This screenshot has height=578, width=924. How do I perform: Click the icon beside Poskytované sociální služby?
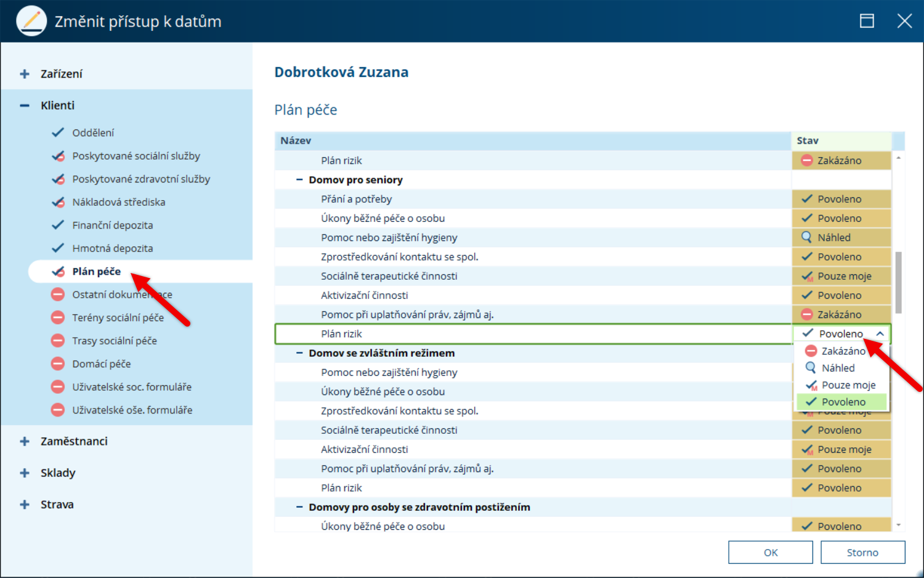click(x=58, y=156)
